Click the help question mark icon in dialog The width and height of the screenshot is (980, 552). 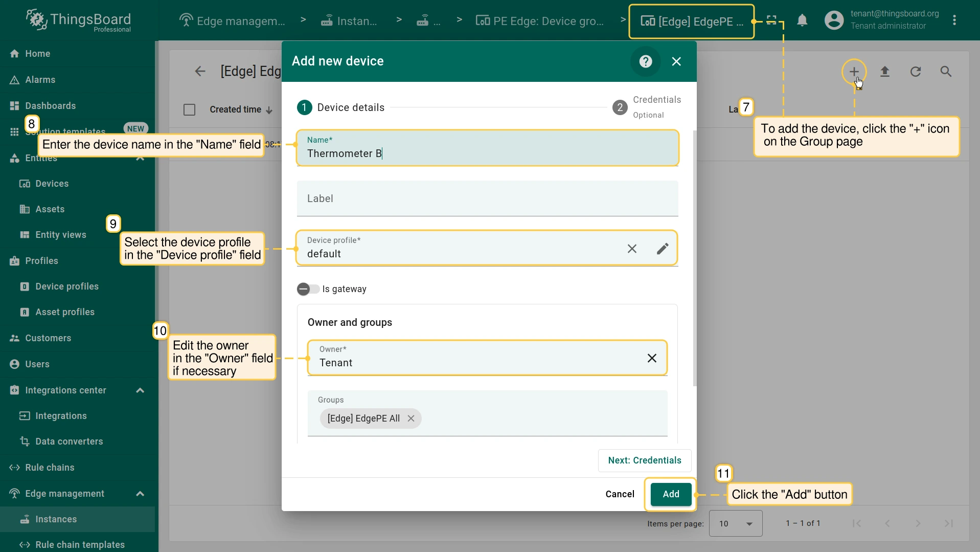click(x=646, y=61)
